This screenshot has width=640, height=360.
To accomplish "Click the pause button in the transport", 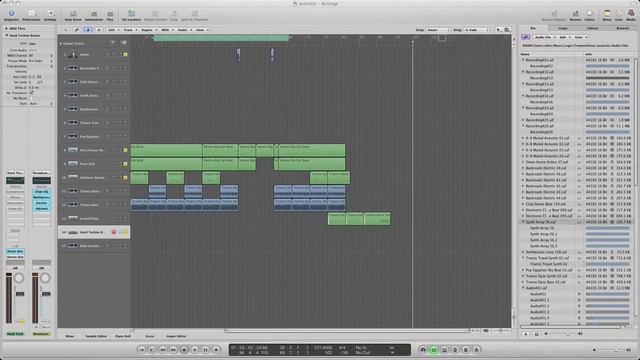I will [x=205, y=350].
